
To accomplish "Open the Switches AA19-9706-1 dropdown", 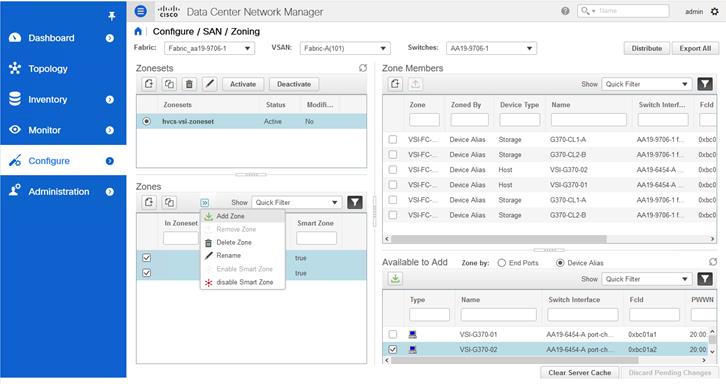I will [491, 48].
